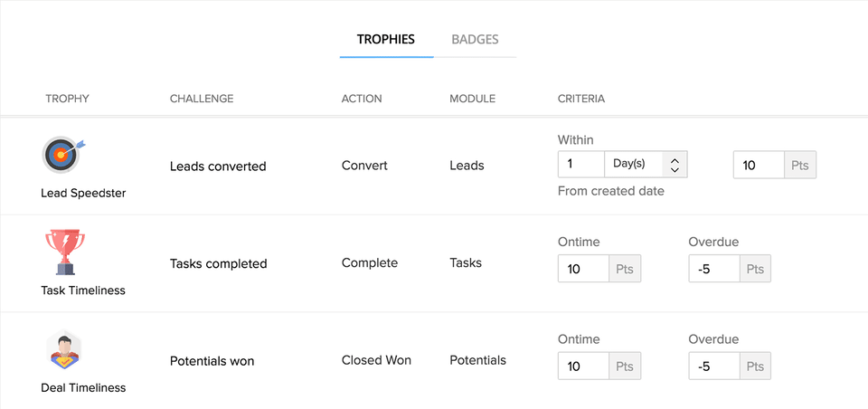Select the Trophies tab

coord(386,40)
